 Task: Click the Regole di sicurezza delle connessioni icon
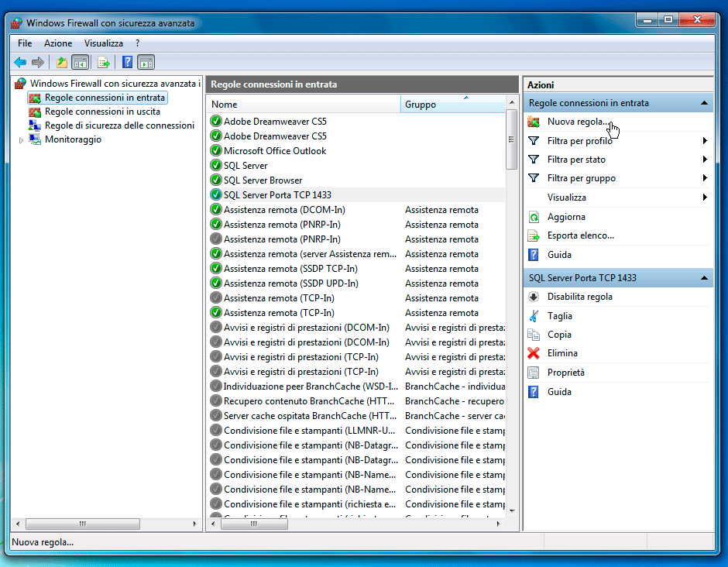pyautogui.click(x=35, y=125)
